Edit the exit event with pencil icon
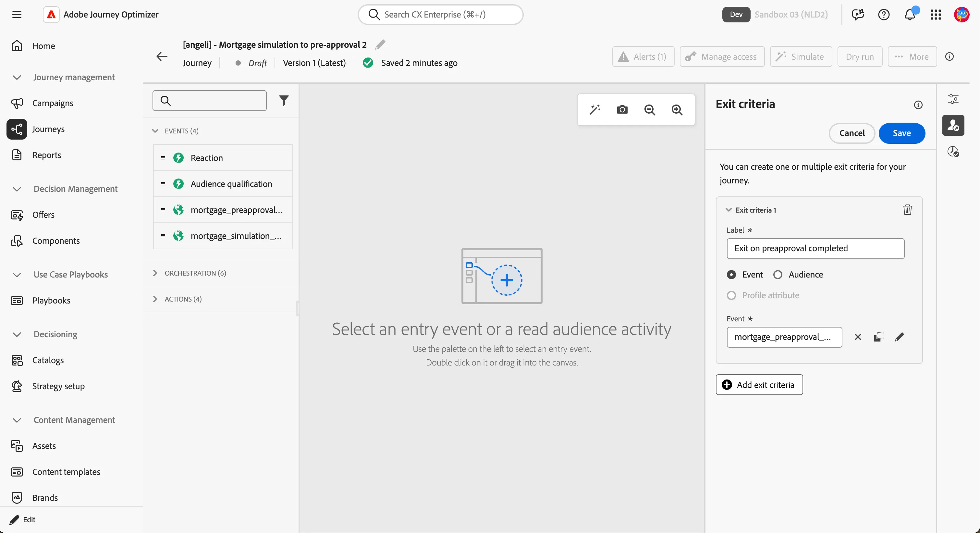Screen dimensions: 980x533 (899, 337)
